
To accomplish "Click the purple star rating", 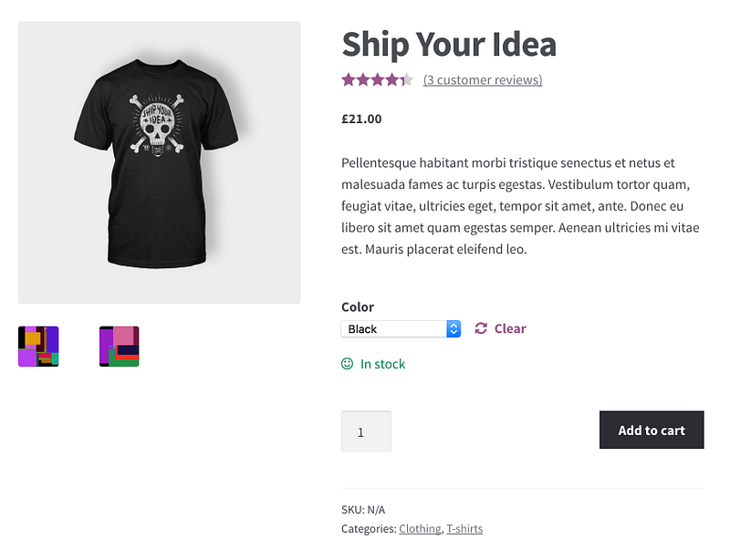I will (x=377, y=80).
